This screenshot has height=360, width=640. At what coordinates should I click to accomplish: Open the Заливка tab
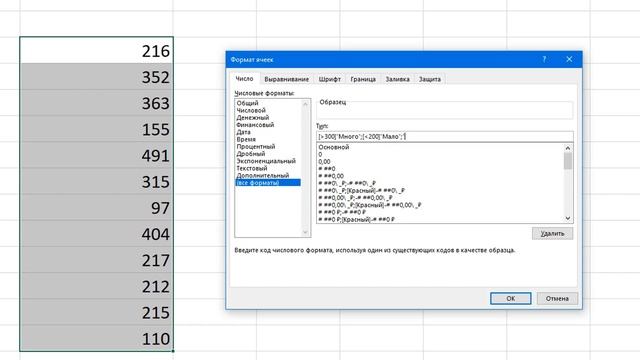(397, 79)
